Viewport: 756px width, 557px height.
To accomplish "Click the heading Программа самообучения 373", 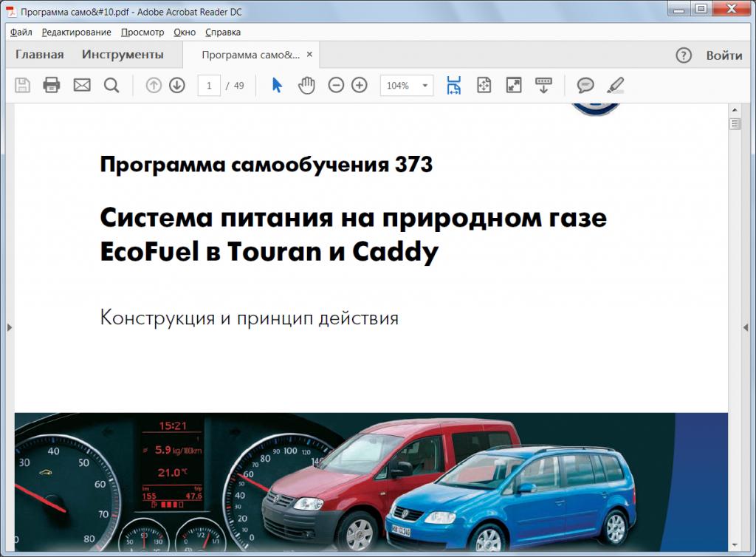I will (x=266, y=165).
